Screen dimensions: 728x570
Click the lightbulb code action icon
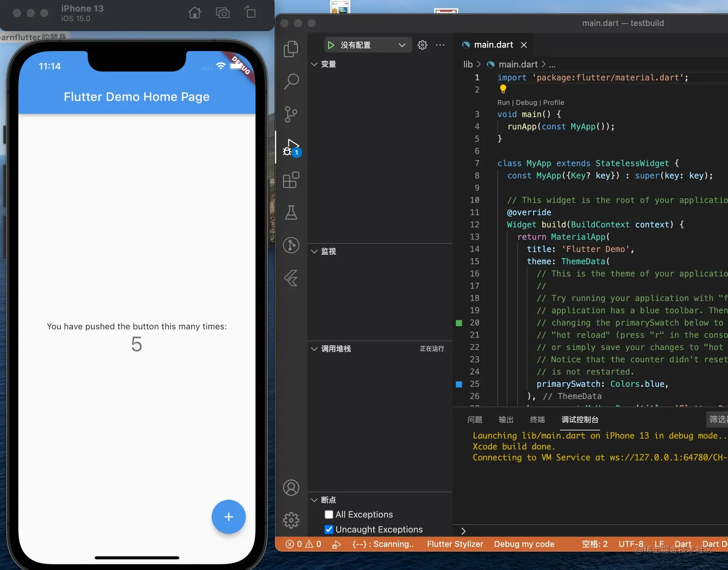coord(503,89)
